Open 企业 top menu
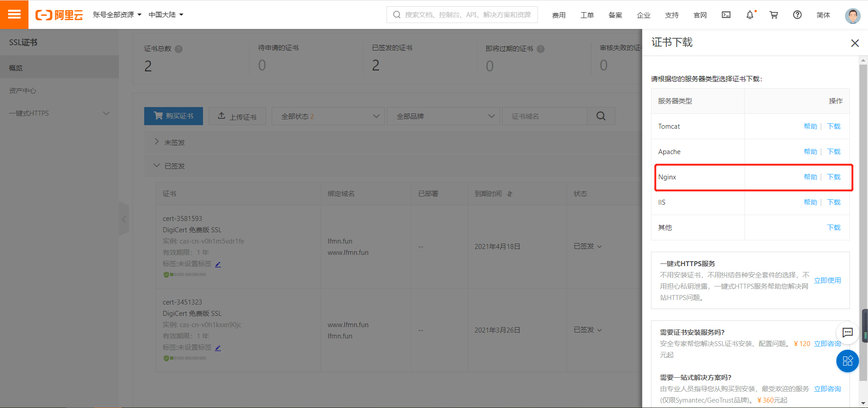The image size is (868, 408). pos(643,15)
